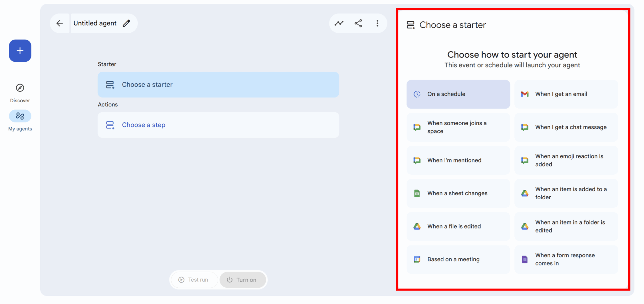Choose When someone joins a space
The height and width of the screenshot is (304, 644).
pyautogui.click(x=458, y=127)
